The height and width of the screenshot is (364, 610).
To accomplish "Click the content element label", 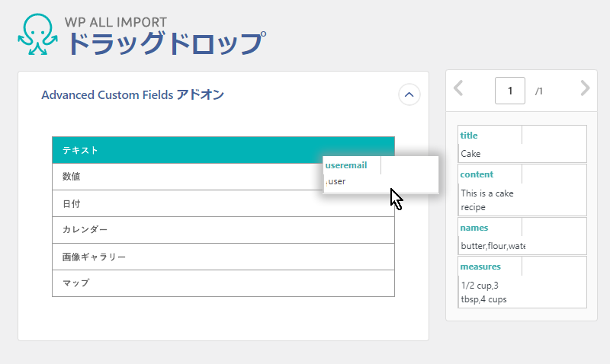I will point(477,174).
